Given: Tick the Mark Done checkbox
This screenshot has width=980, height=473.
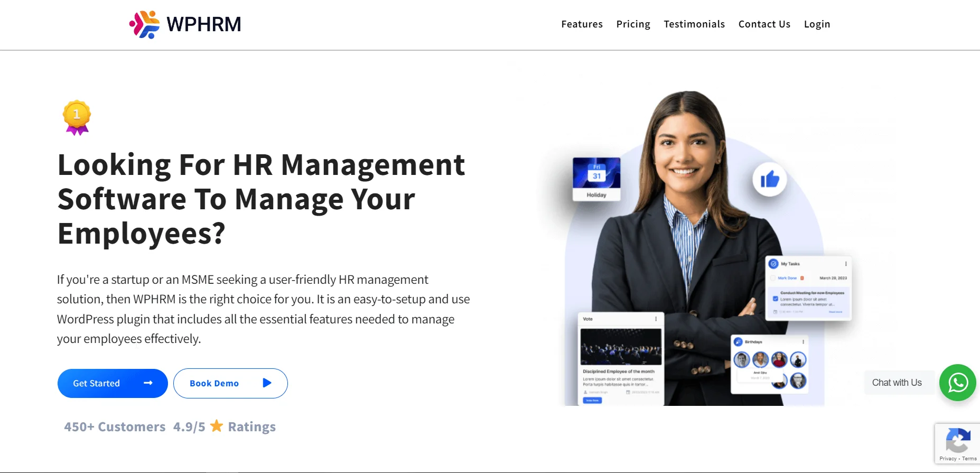Looking at the screenshot, I should (x=773, y=278).
